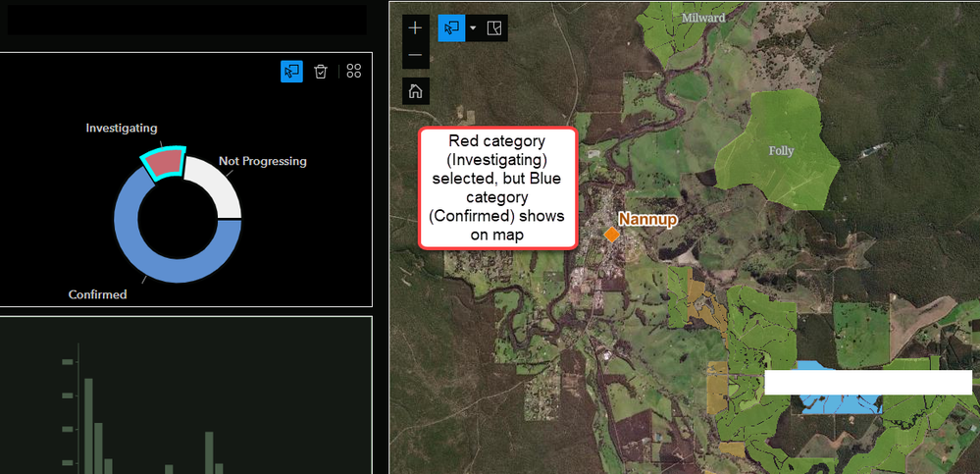
Task: Toggle the chart selection tool
Action: pyautogui.click(x=292, y=72)
